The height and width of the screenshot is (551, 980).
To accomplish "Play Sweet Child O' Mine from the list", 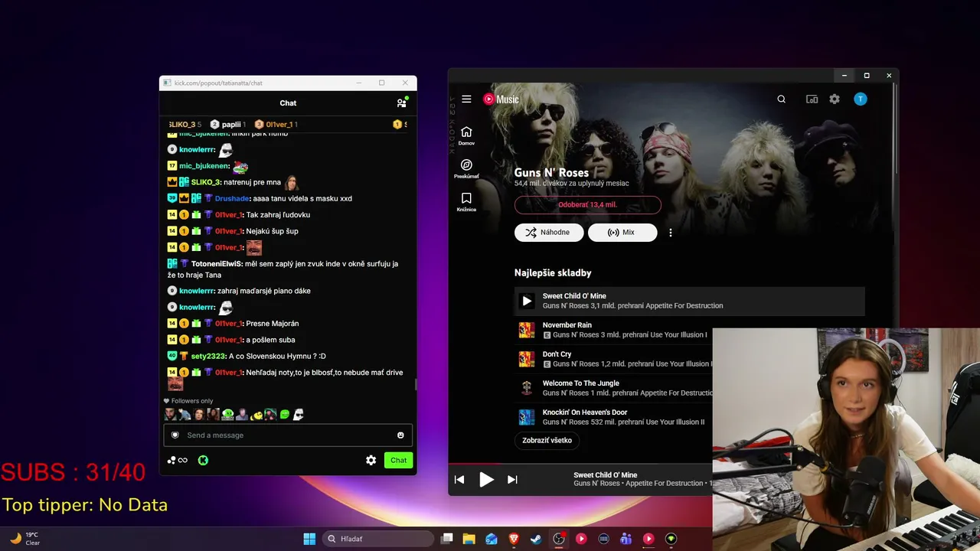I will pos(527,301).
